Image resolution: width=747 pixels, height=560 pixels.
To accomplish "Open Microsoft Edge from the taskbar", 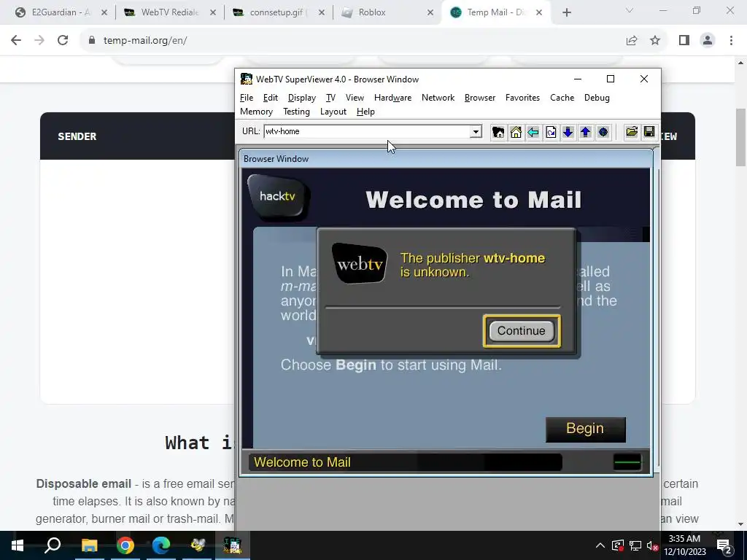I will point(161,545).
